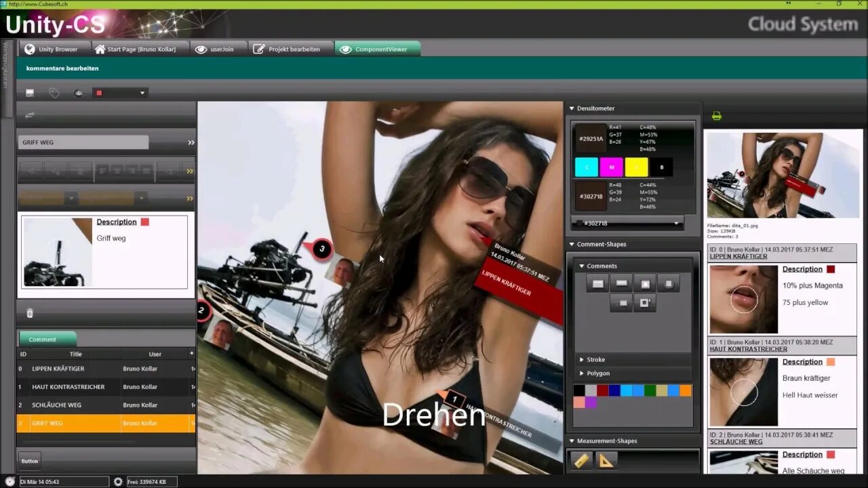The width and height of the screenshot is (868, 488).
Task: Collapse the Densitometer panel
Action: tap(572, 108)
